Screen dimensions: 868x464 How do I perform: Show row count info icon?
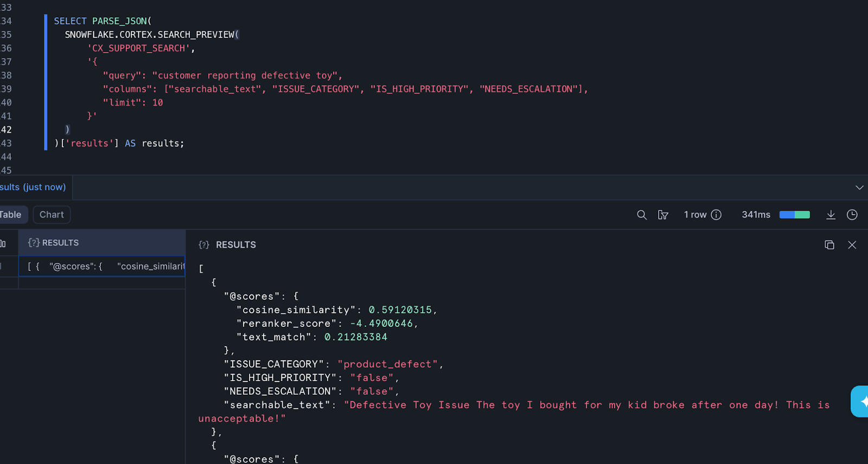click(x=716, y=215)
